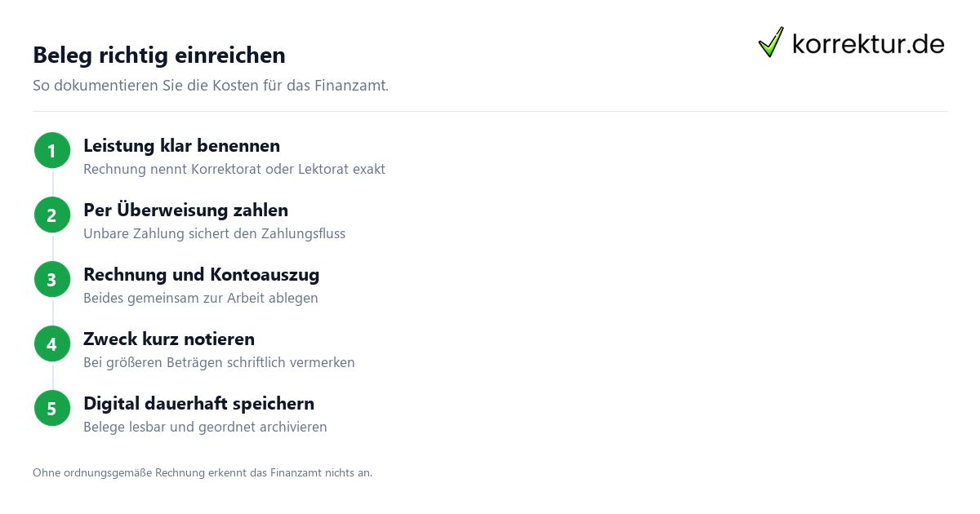Select the heading Rechnung und Kontoauszug
Image resolution: width=980 pixels, height=514 pixels.
201,275
